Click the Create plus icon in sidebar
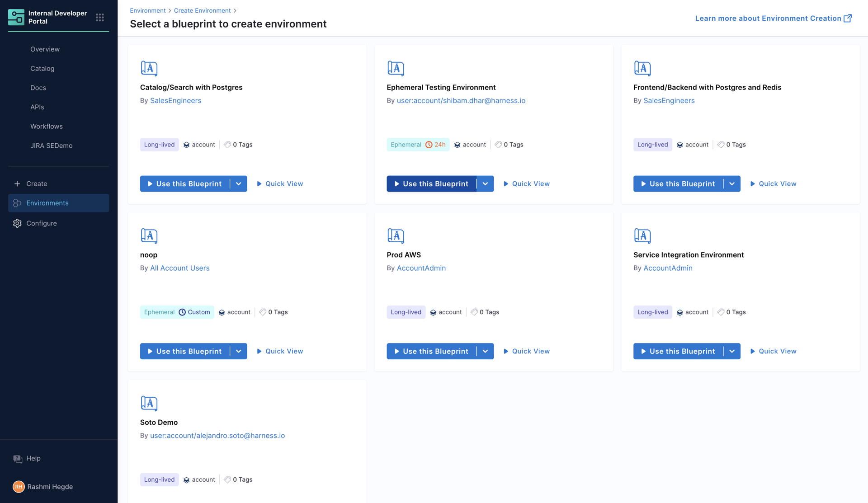This screenshot has height=503, width=868. tap(17, 184)
